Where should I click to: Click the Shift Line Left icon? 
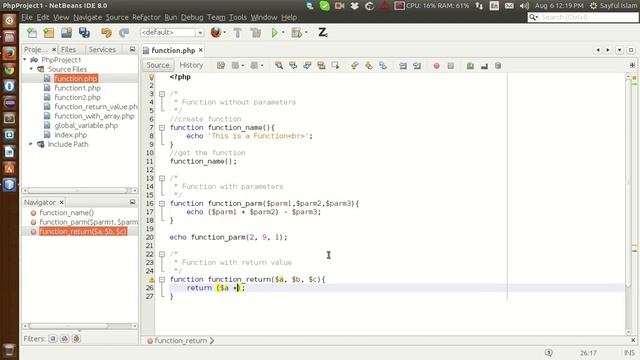pyautogui.click(x=402, y=66)
